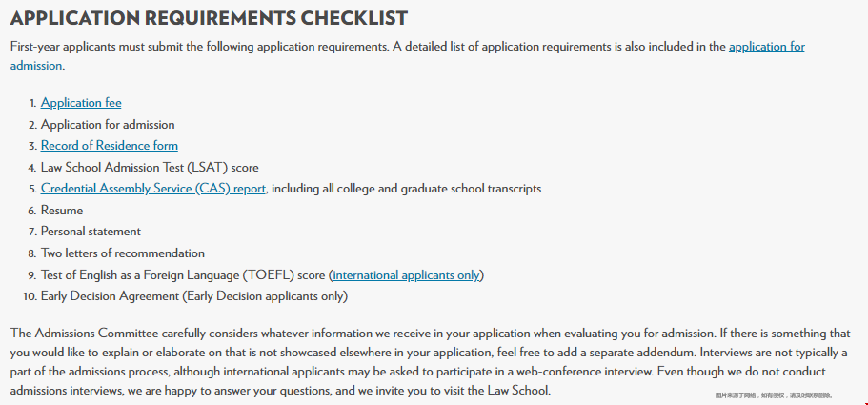This screenshot has width=868, height=405.
Task: Open the Application fee link
Action: pos(81,103)
